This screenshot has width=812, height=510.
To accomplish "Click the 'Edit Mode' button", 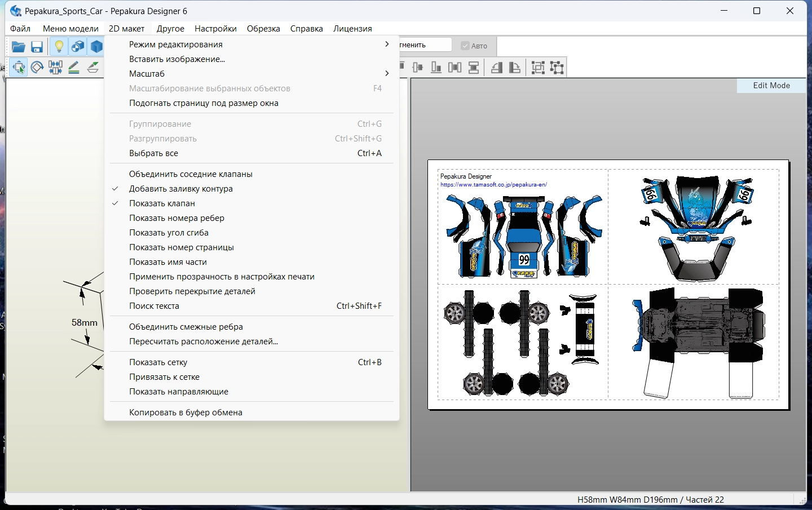I will [771, 86].
